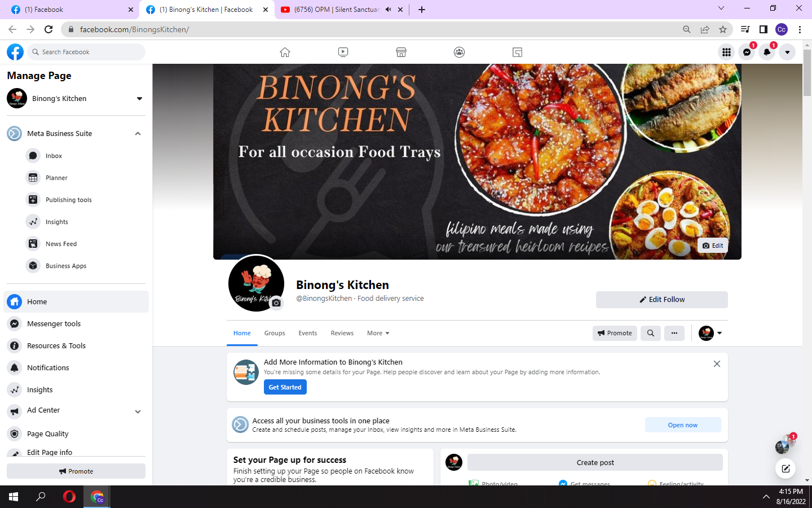Open the Binong's Kitchen page switcher dropdown
The image size is (812, 508).
(139, 98)
